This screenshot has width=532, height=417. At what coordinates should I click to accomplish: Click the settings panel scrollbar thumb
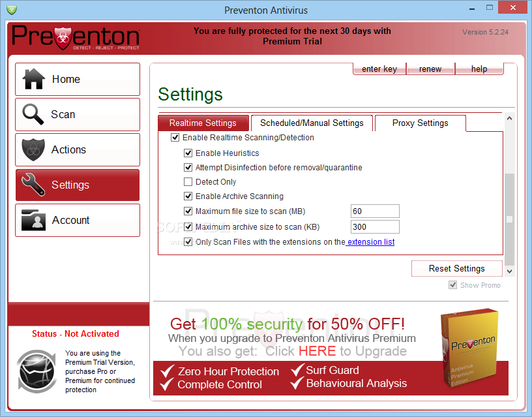click(509, 219)
